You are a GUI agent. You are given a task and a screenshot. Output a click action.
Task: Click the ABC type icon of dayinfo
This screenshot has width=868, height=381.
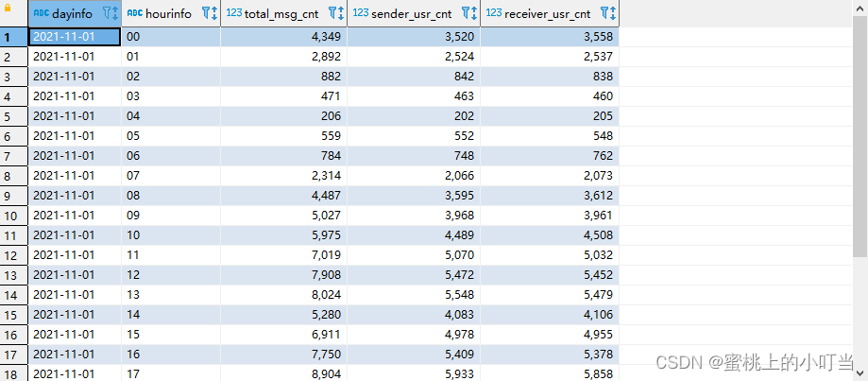tap(41, 13)
